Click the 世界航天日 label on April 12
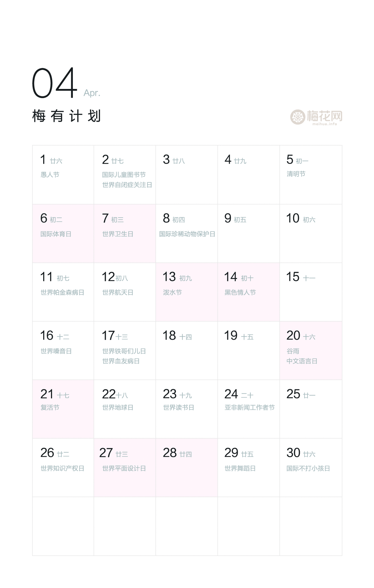374x588 pixels. coord(118,293)
